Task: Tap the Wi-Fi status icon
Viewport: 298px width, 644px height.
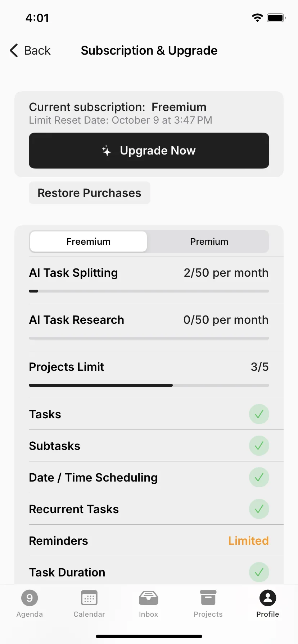Action: 257,18
